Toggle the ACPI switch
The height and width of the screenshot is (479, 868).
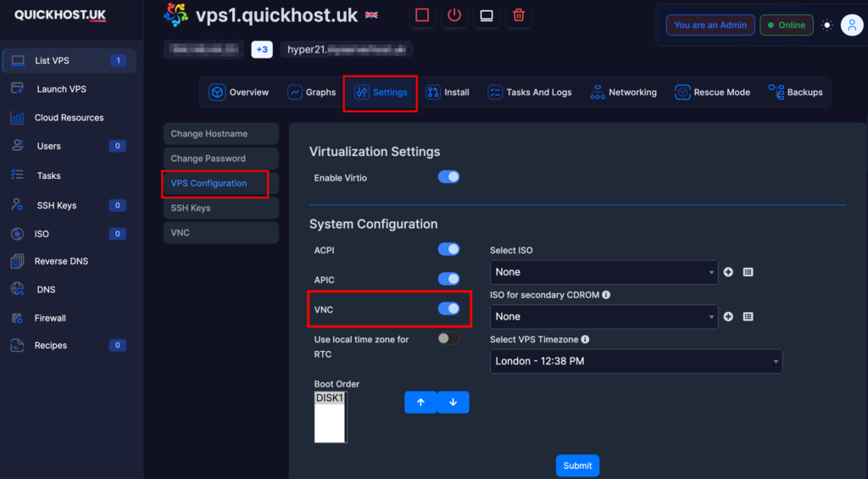point(448,249)
